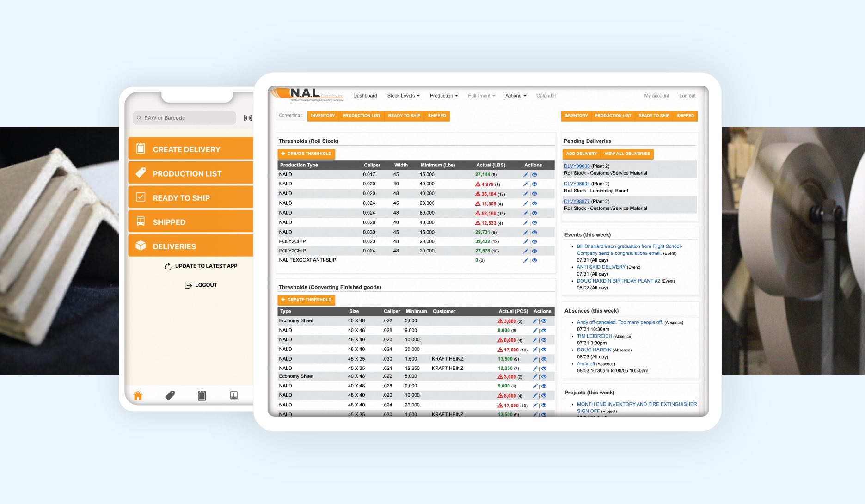Show the NALD 0.020 threshold via eye icon
Screen dimensions: 865x504
pyautogui.click(x=534, y=184)
